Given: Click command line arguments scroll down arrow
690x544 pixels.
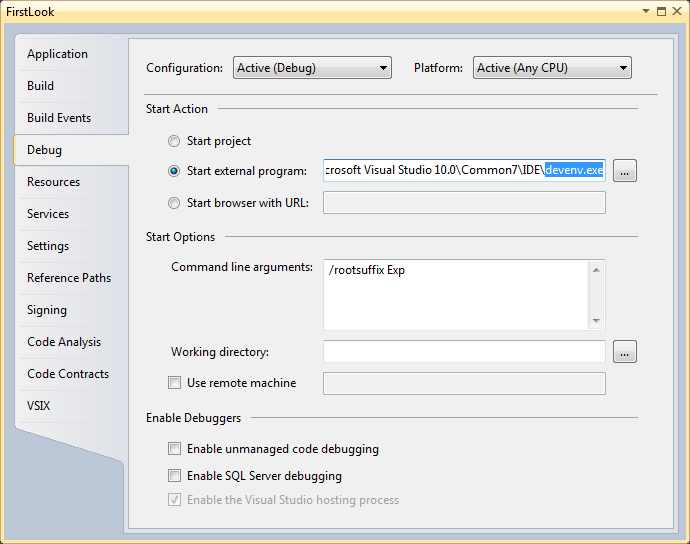Looking at the screenshot, I should tap(596, 320).
